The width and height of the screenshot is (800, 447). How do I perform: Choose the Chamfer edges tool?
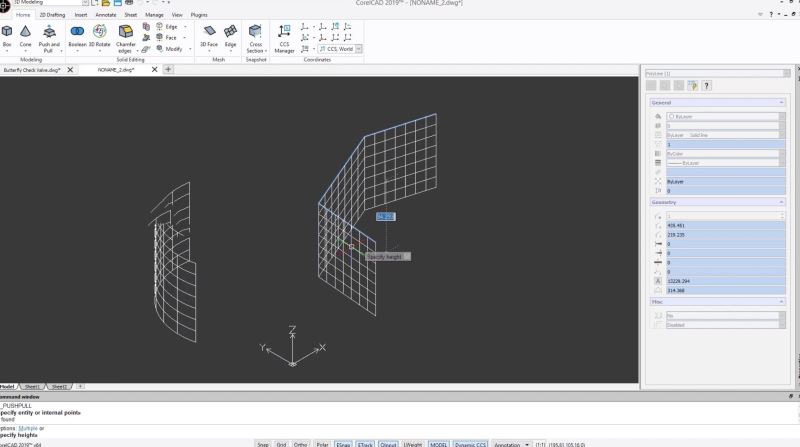coord(126,38)
